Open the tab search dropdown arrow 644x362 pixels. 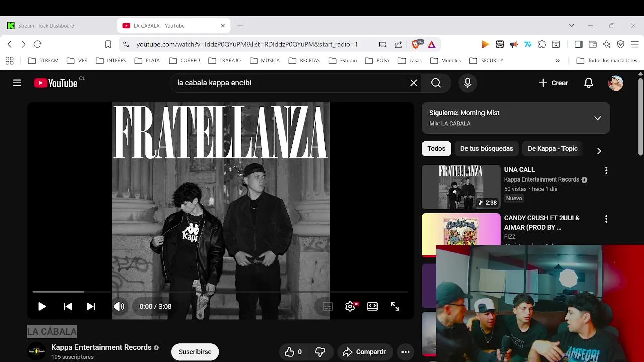pos(571,26)
